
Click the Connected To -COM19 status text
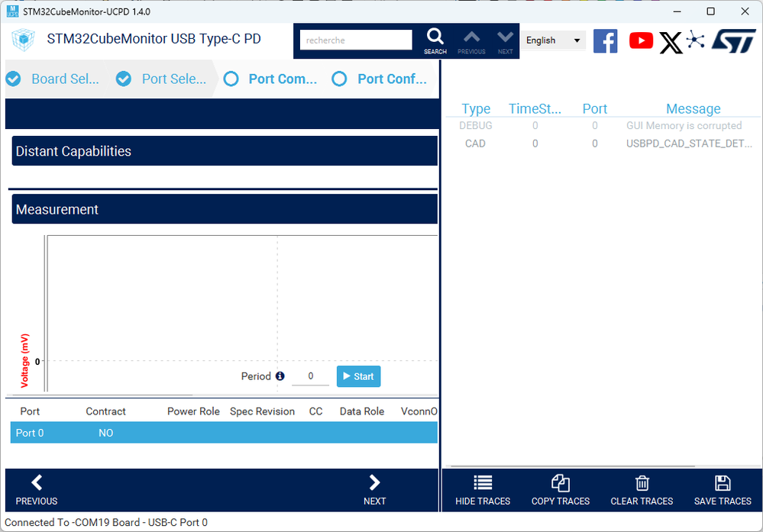[106, 522]
